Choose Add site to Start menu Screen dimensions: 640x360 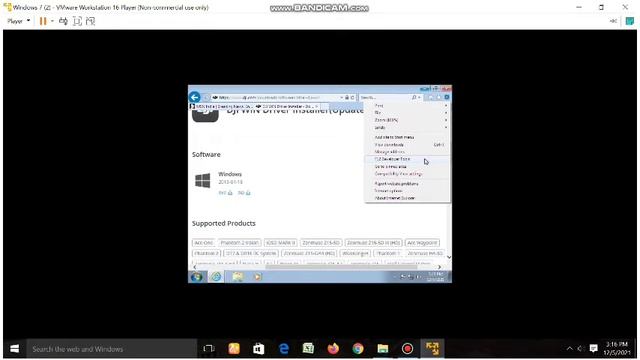(407, 138)
